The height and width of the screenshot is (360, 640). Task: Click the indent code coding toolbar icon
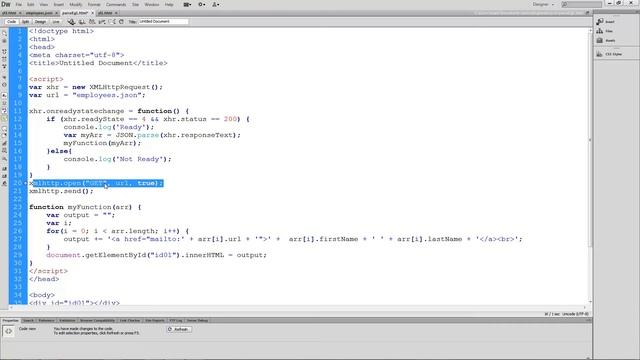coord(4,168)
